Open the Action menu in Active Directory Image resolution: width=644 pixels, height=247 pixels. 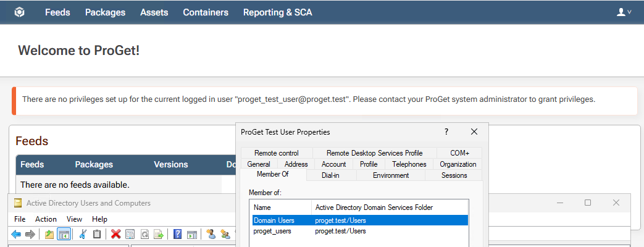(x=46, y=219)
